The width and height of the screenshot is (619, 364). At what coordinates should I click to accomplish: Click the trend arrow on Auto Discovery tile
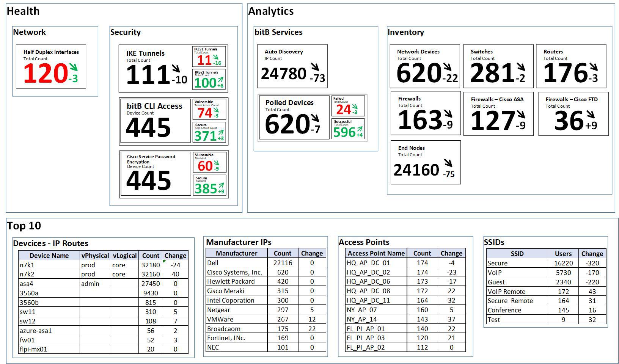tap(315, 67)
